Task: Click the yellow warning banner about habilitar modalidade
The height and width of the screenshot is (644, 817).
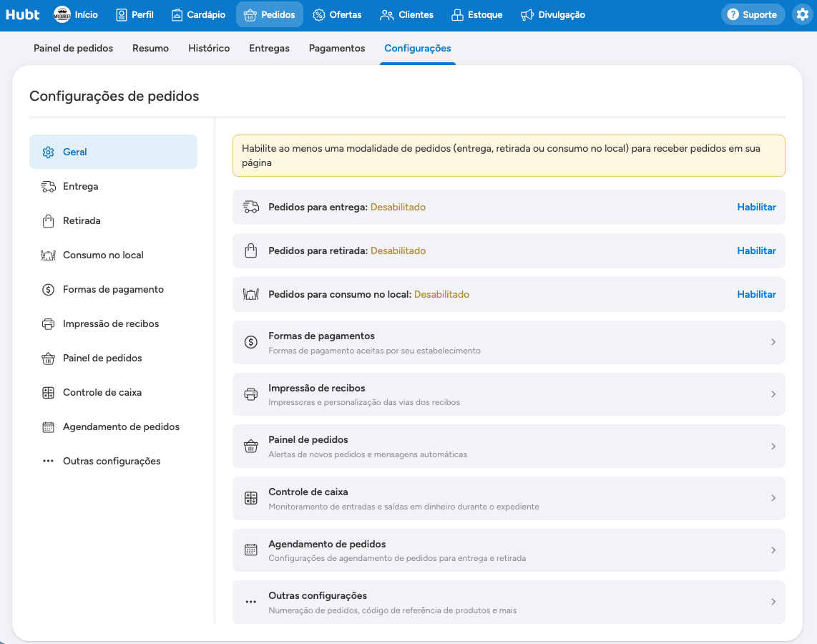Action: tap(509, 156)
